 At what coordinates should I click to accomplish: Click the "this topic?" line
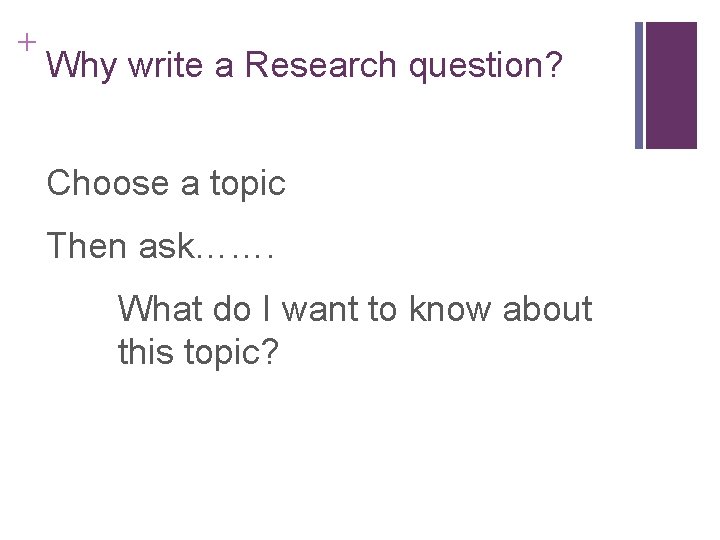[197, 352]
